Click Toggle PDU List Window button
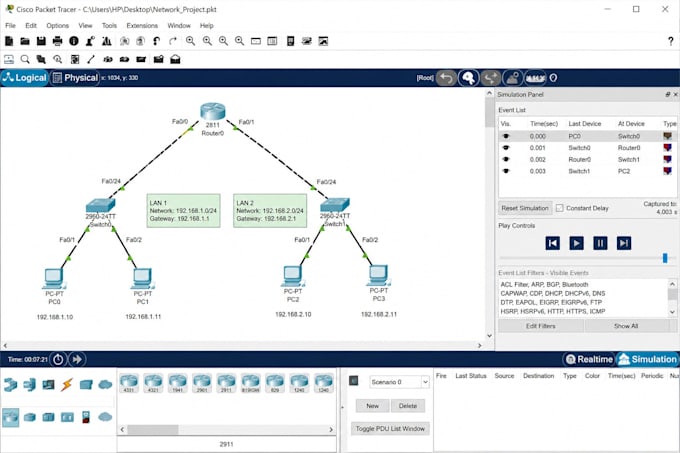This screenshot has height=453, width=680. pos(390,429)
